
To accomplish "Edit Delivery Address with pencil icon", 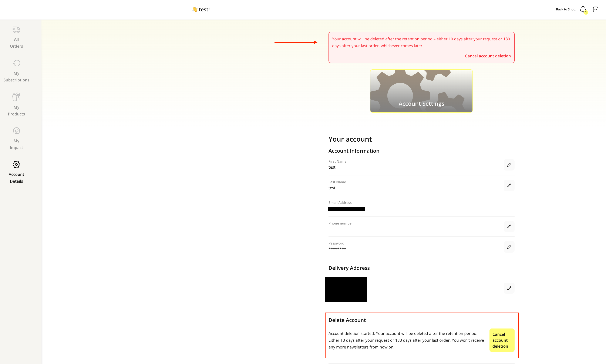I will point(509,288).
